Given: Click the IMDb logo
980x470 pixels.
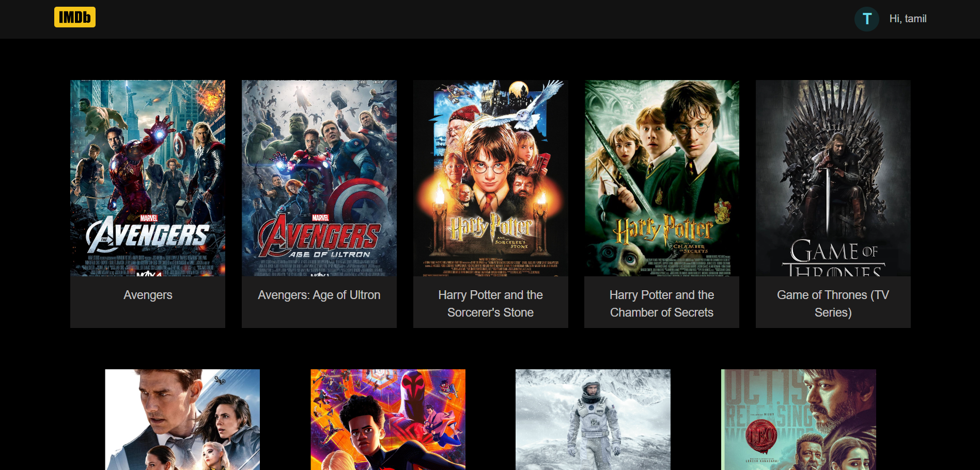Looking at the screenshot, I should (75, 17).
